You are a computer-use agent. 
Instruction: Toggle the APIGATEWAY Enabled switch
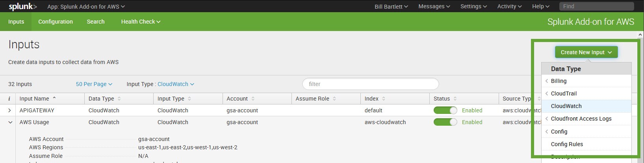(x=445, y=110)
